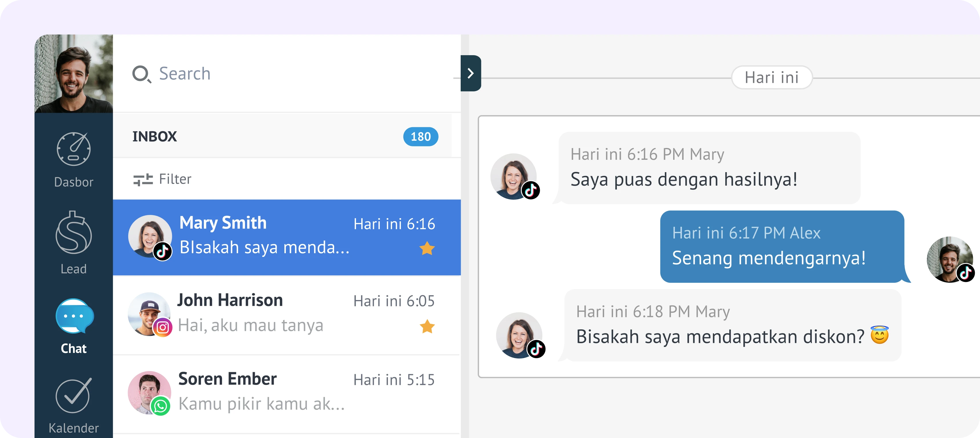Click the user profile photo at top-left
This screenshot has width=980, height=438.
(x=73, y=73)
